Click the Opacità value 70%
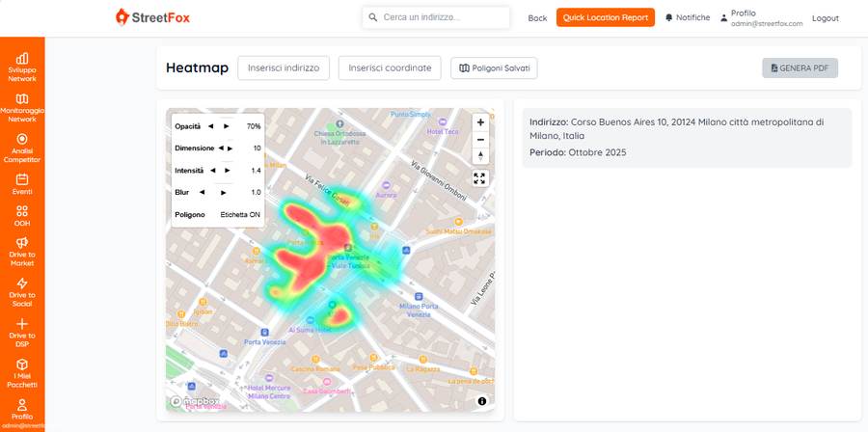Viewport: 868px width, 432px height. pyautogui.click(x=254, y=126)
